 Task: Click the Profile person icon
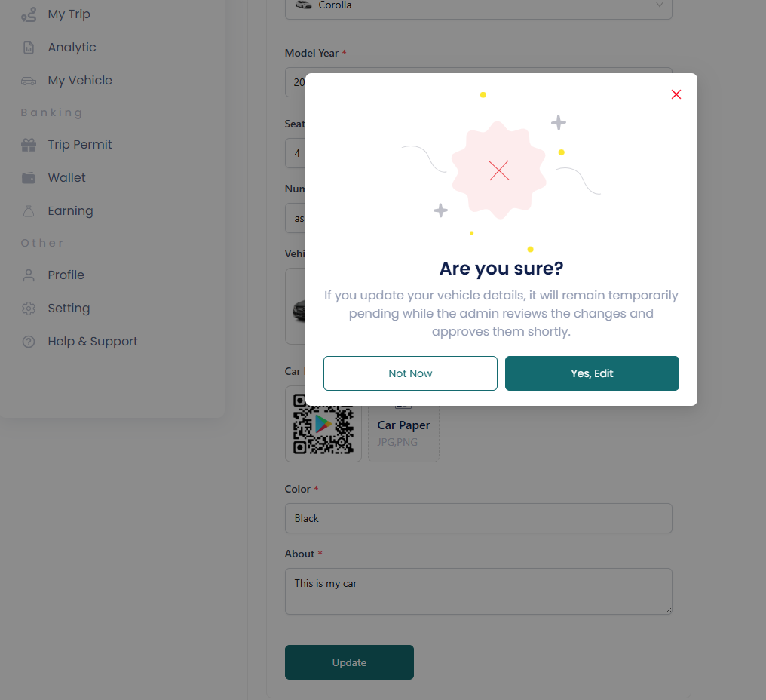click(x=29, y=275)
